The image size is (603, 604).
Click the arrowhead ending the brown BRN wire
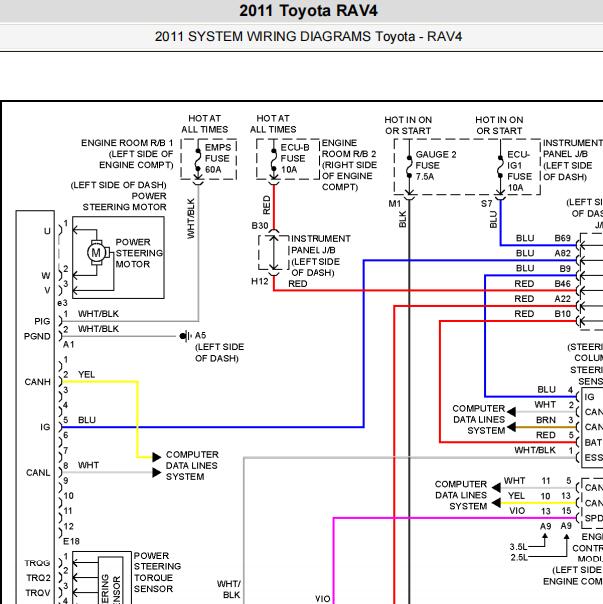[x=511, y=427]
